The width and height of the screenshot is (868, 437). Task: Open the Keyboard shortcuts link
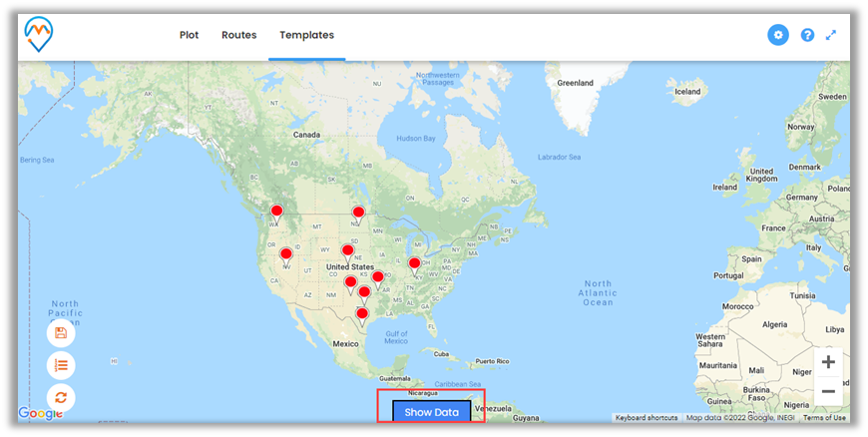[647, 418]
